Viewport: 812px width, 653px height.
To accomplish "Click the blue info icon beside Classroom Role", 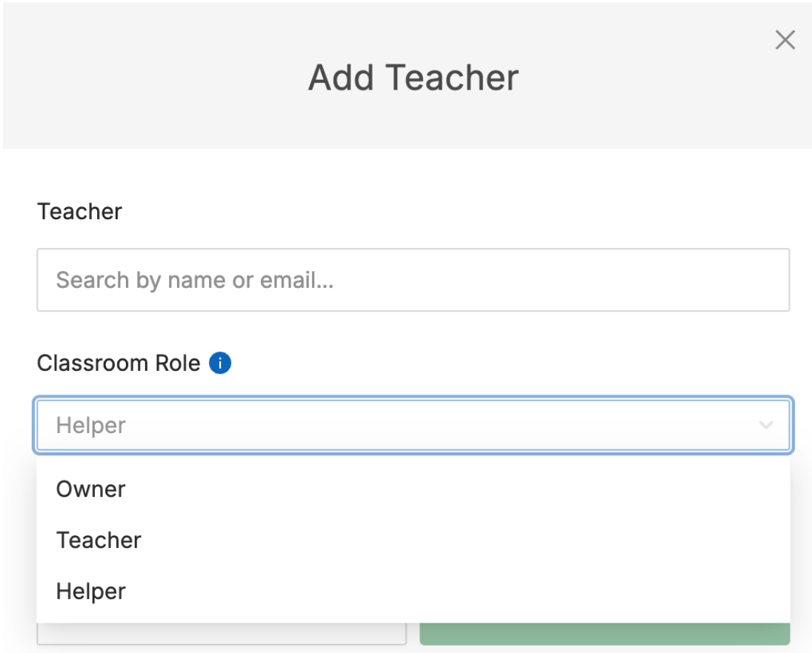I will [x=219, y=363].
